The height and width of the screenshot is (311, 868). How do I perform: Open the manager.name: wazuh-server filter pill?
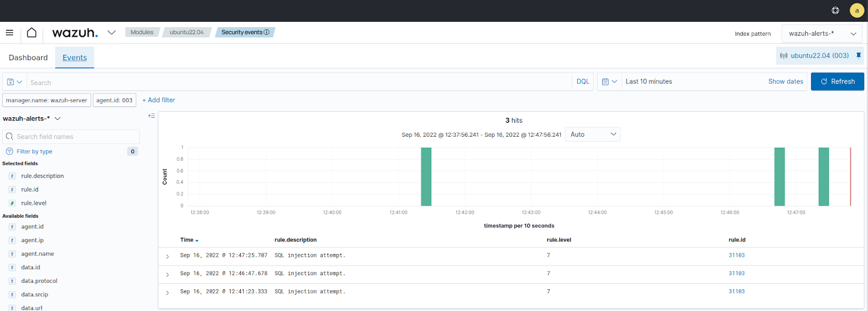click(47, 100)
